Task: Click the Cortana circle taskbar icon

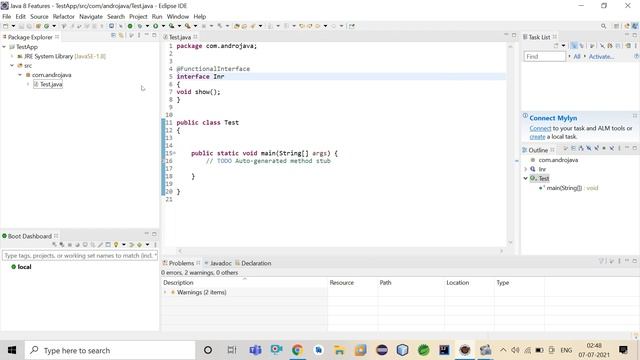Action: tap(208, 350)
